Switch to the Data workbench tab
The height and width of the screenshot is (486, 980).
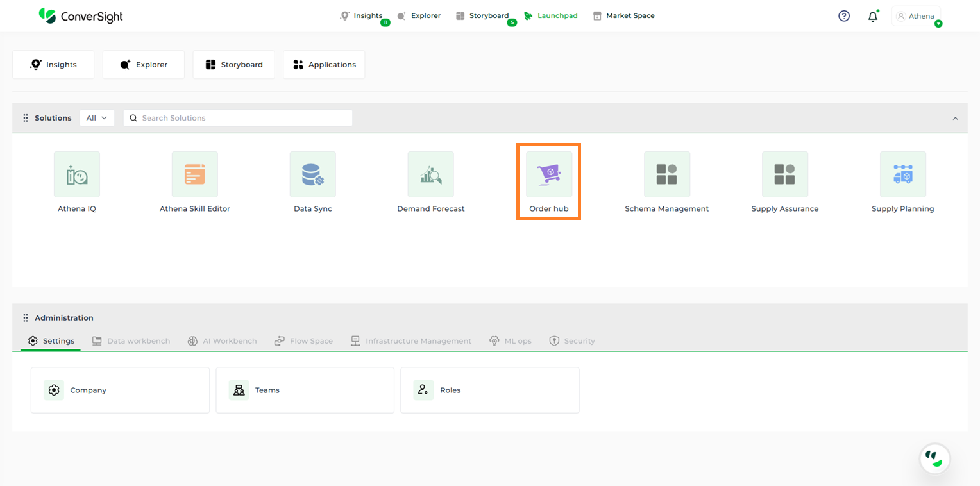click(x=131, y=341)
